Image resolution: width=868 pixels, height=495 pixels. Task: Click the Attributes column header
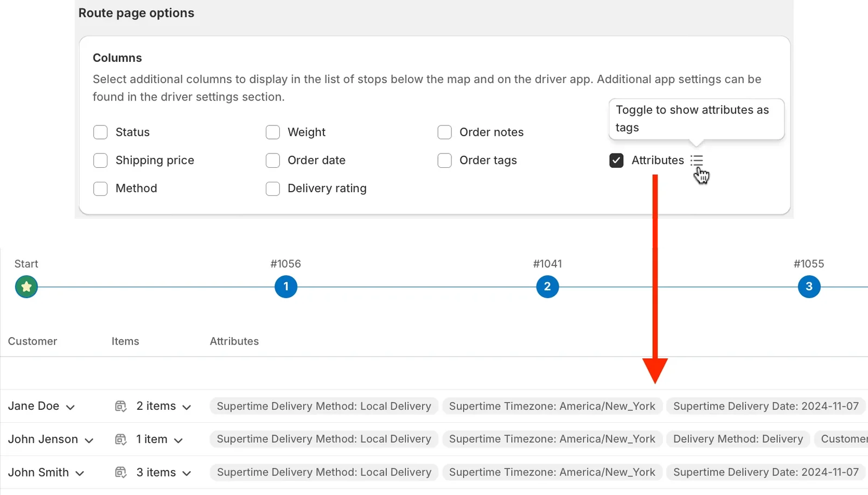pos(234,341)
